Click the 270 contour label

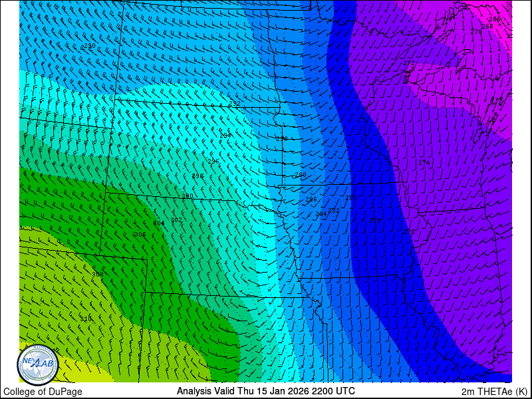pyautogui.click(x=476, y=31)
